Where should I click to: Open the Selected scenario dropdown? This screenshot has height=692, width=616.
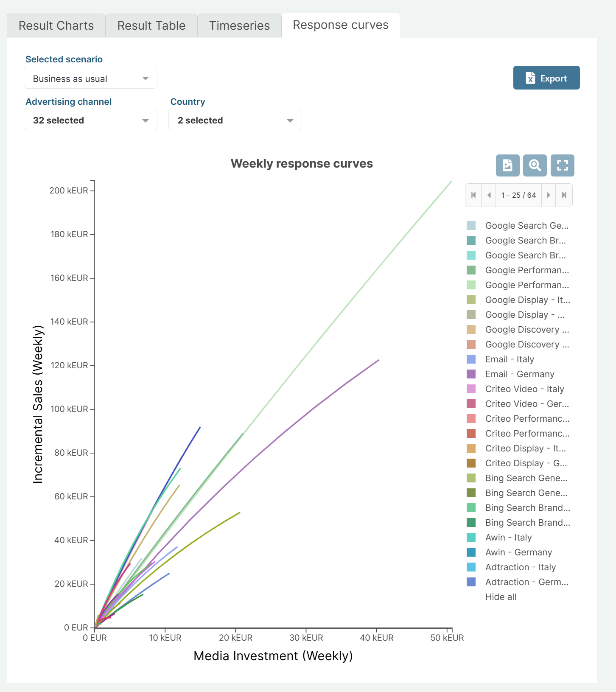pos(90,78)
